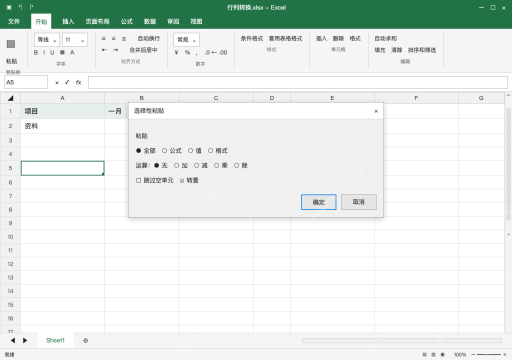The image size is (512, 360).
Task: Click the horizontal scrollbar at the bottom
Action: coord(402,340)
